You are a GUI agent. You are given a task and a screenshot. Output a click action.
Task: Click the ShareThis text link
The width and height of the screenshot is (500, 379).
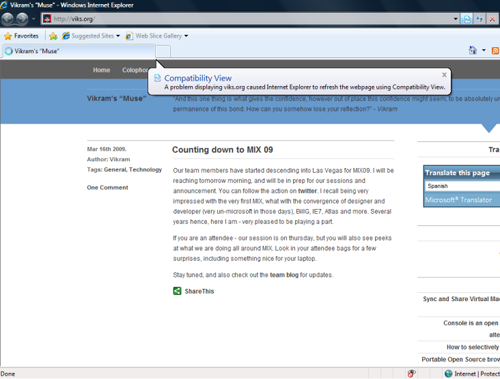[199, 291]
